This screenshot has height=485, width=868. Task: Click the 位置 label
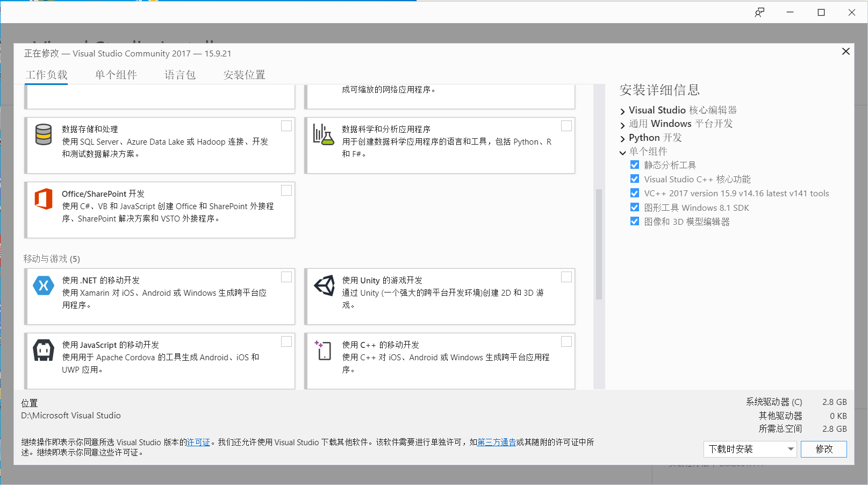(x=30, y=403)
